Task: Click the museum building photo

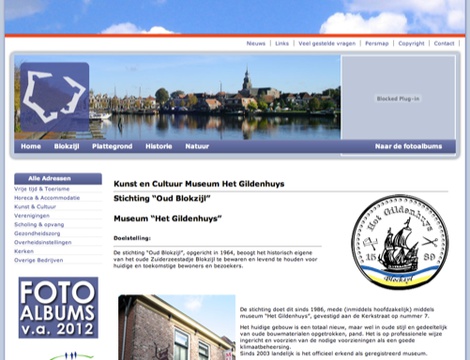Action: tap(177, 327)
